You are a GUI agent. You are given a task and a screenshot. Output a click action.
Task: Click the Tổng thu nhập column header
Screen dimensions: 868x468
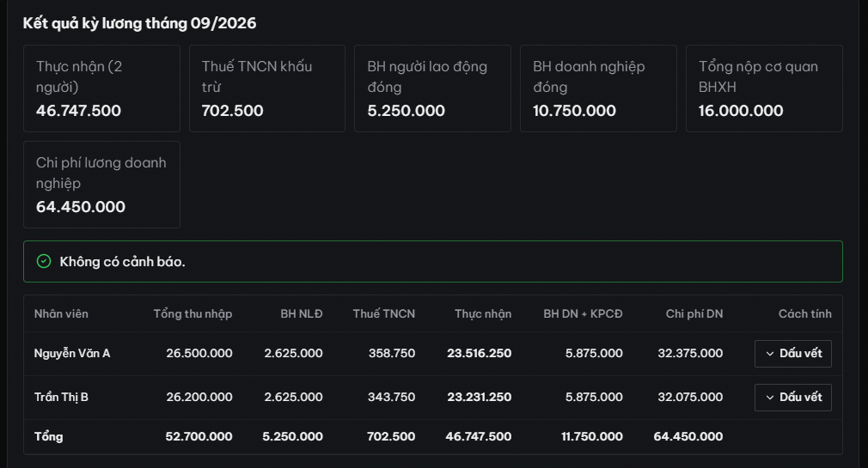pyautogui.click(x=193, y=313)
